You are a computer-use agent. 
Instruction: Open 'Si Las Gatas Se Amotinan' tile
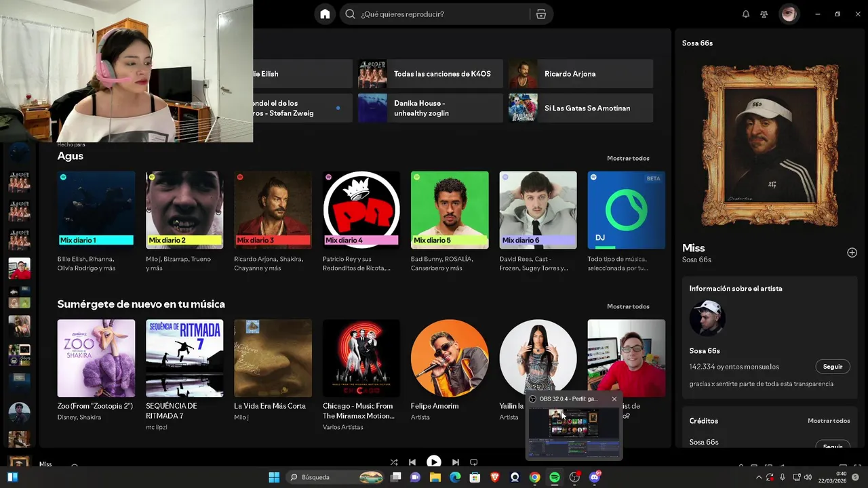pos(581,108)
